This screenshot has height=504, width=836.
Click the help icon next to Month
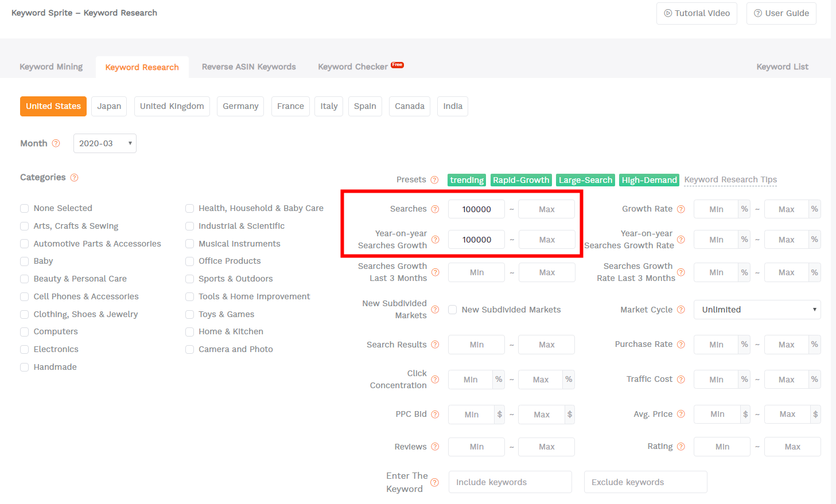coord(56,143)
